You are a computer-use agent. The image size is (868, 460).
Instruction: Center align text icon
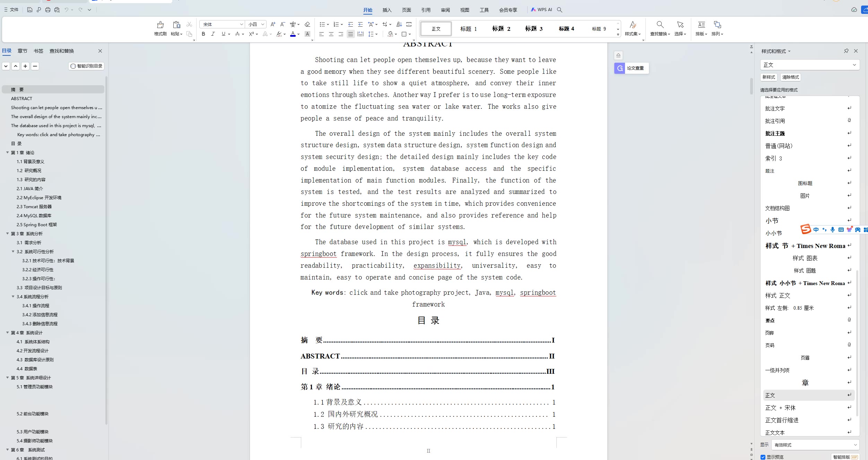[x=331, y=34]
